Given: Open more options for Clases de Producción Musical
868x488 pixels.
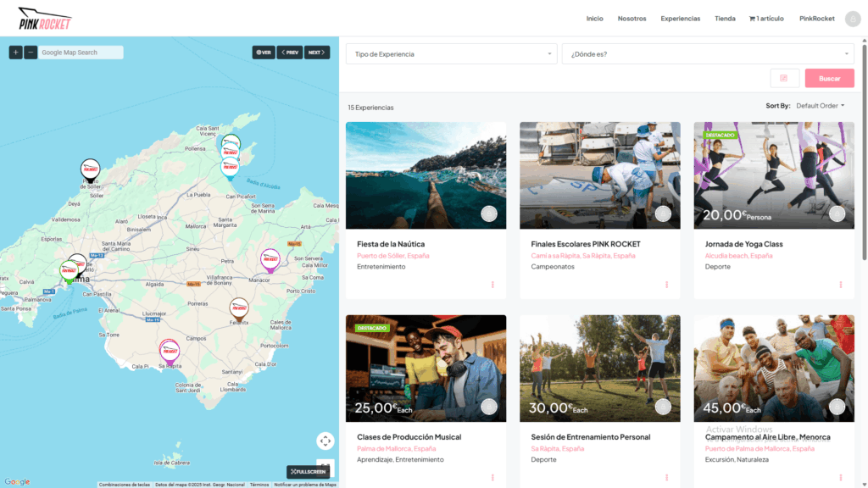Looking at the screenshot, I should 492,478.
